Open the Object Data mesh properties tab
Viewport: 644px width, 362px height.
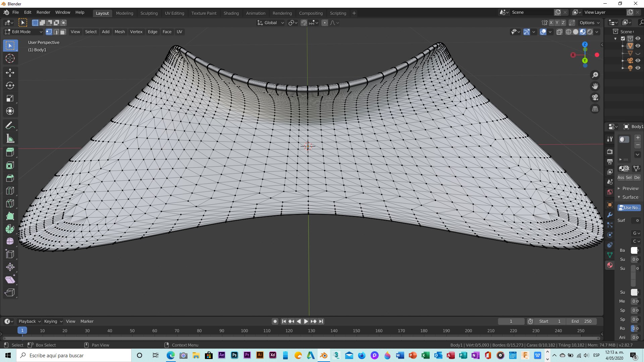point(610,255)
